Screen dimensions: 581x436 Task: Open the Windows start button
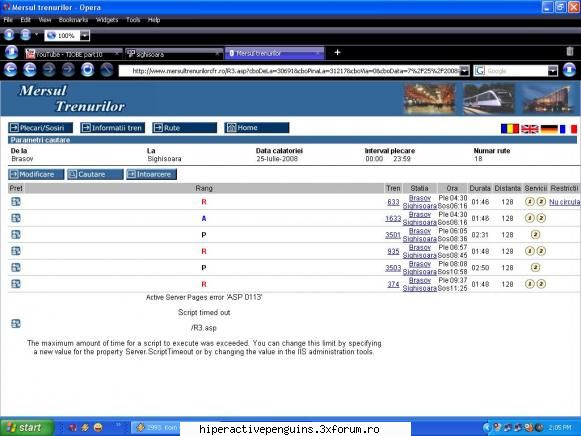(x=27, y=427)
